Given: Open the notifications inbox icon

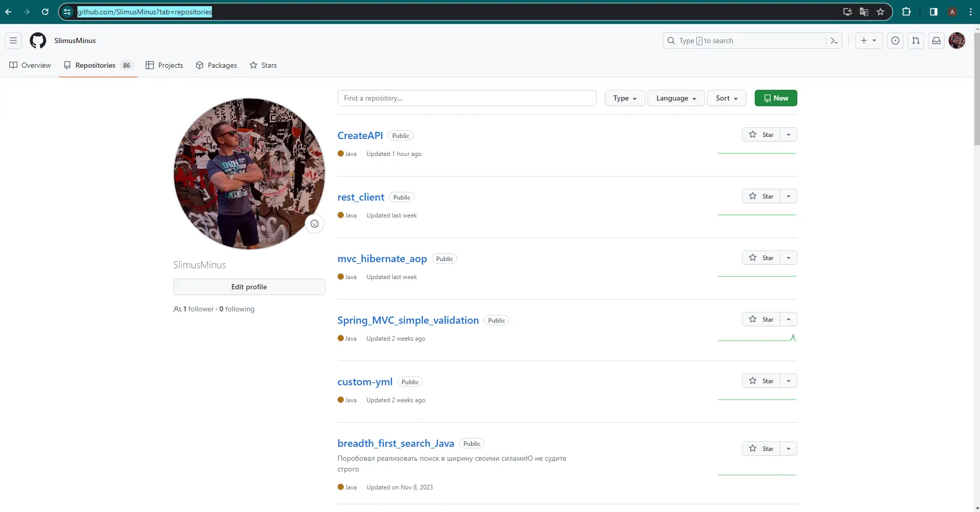Looking at the screenshot, I should pyautogui.click(x=936, y=41).
